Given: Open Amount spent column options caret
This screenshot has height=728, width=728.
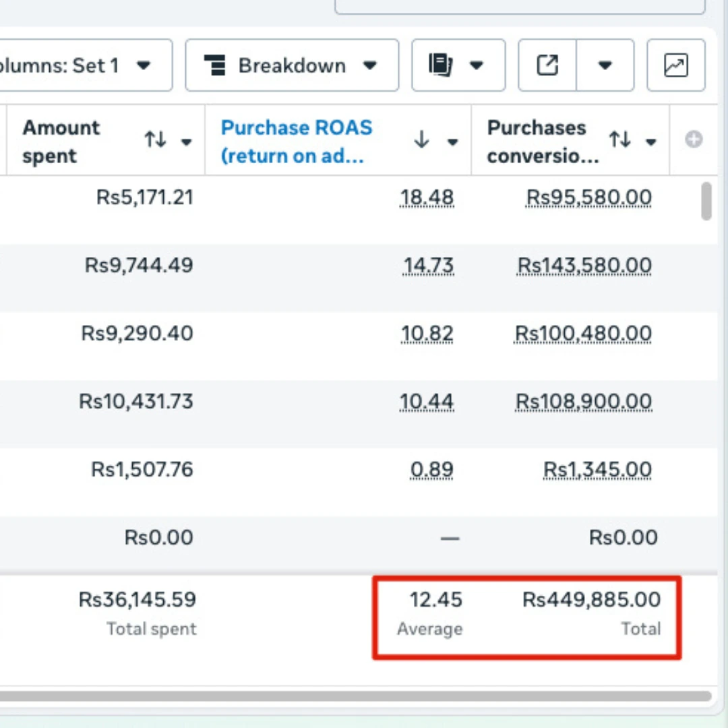Looking at the screenshot, I should pyautogui.click(x=187, y=142).
